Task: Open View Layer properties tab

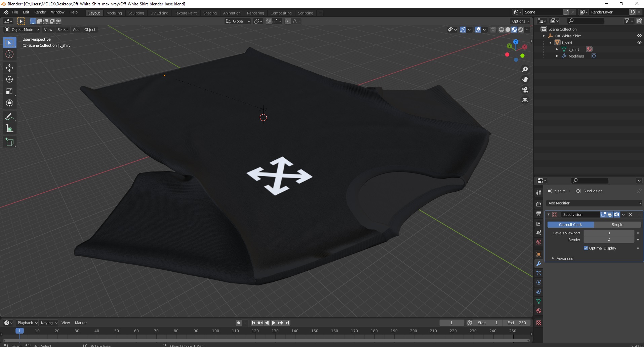Action: tap(539, 223)
